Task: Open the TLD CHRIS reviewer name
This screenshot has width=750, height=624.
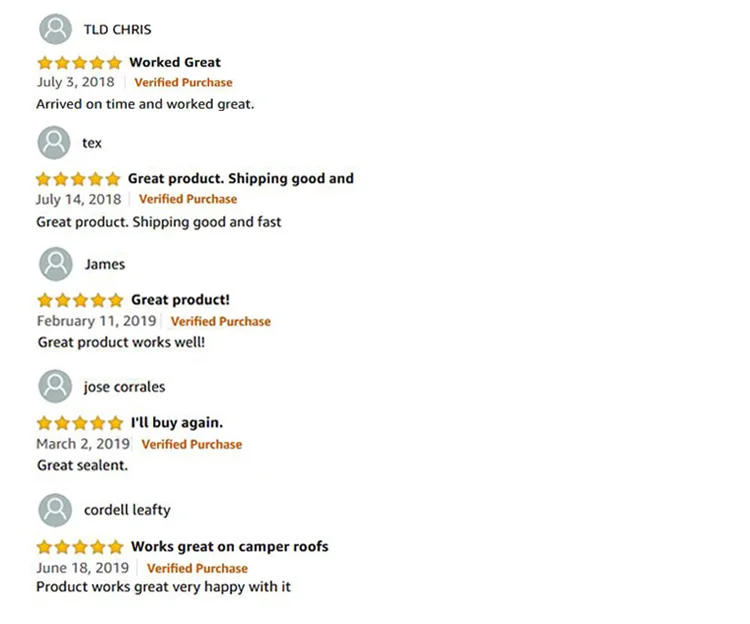Action: (117, 30)
